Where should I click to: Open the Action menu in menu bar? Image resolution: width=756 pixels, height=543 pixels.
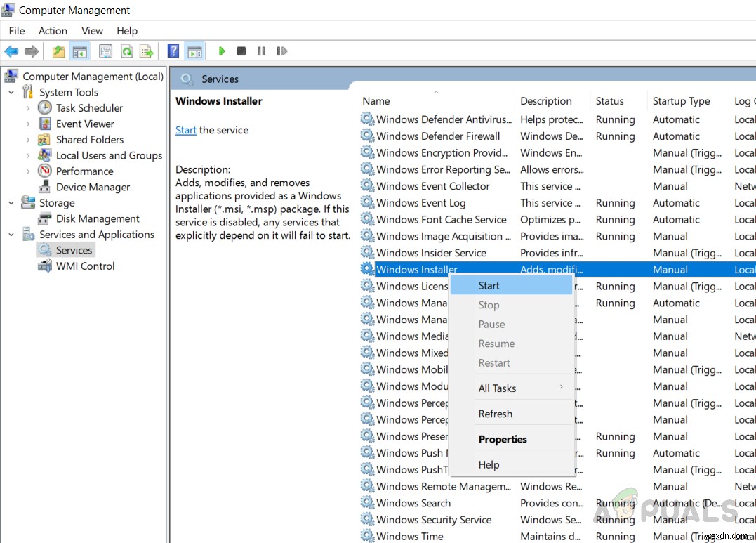[x=53, y=31]
